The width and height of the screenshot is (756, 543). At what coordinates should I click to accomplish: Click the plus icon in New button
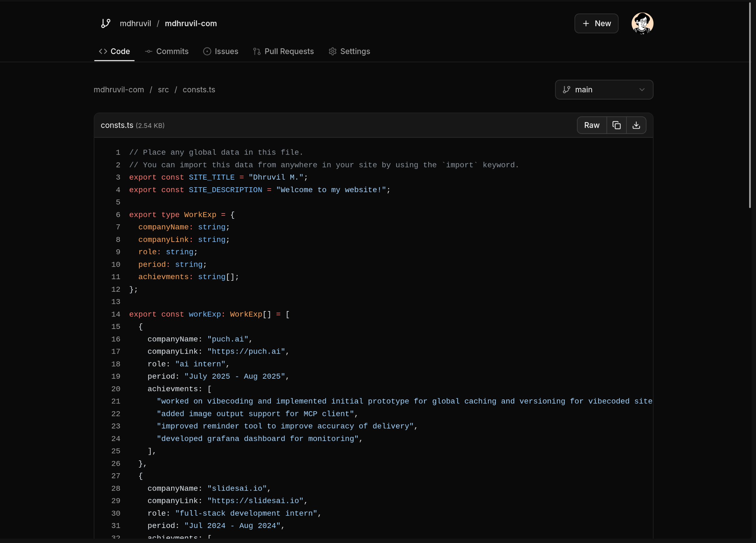point(586,23)
